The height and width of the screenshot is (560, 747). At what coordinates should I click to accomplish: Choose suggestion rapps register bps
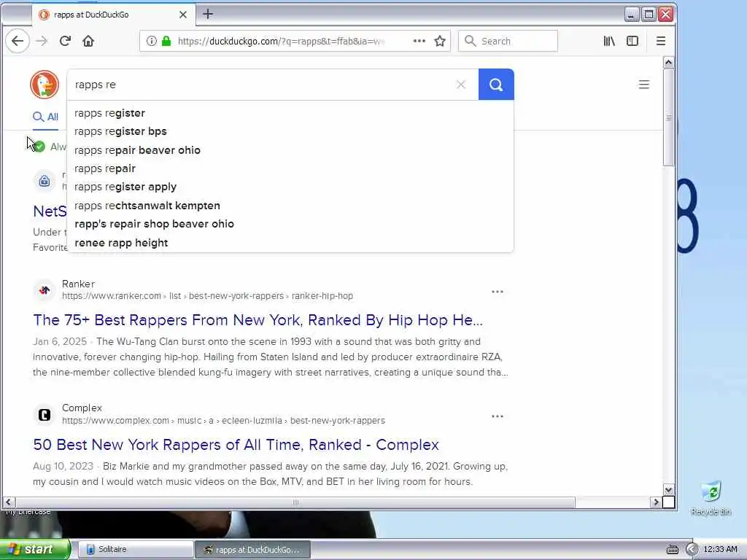click(x=290, y=131)
